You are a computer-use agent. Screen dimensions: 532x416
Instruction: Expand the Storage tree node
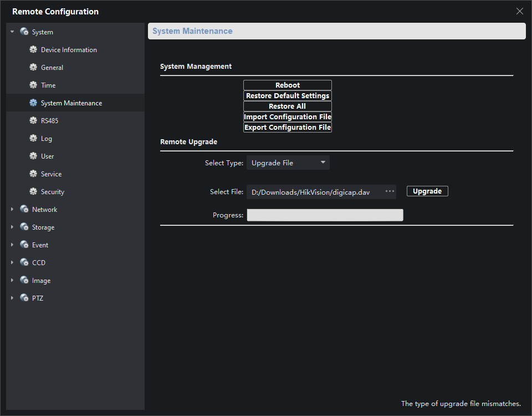pos(12,227)
